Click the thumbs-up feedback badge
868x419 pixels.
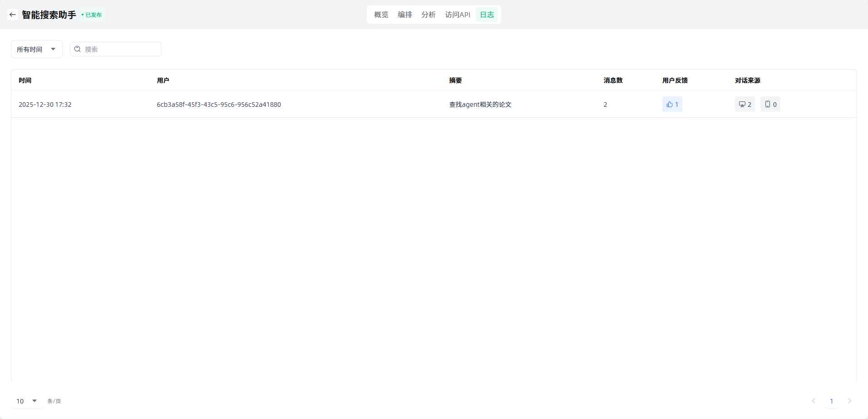[x=672, y=105]
